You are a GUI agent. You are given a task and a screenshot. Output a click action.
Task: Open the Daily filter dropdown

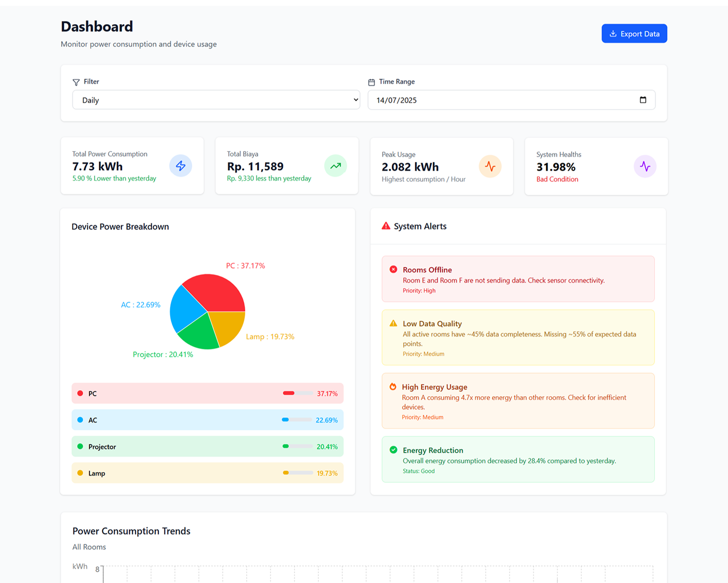pos(216,100)
